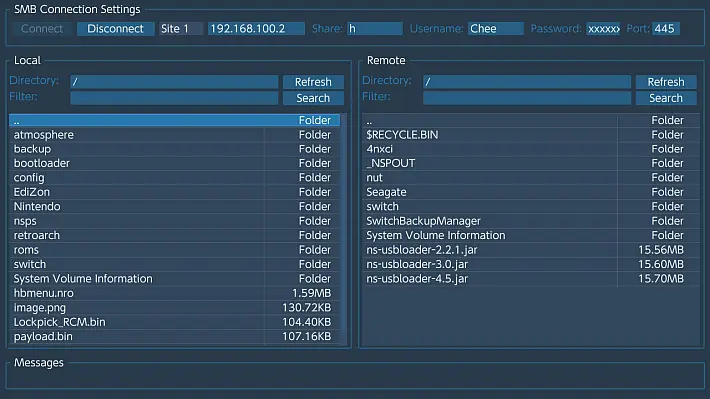710x399 pixels.
Task: Select ns-usbloader-2.2.1.jar file
Action: (x=530, y=250)
